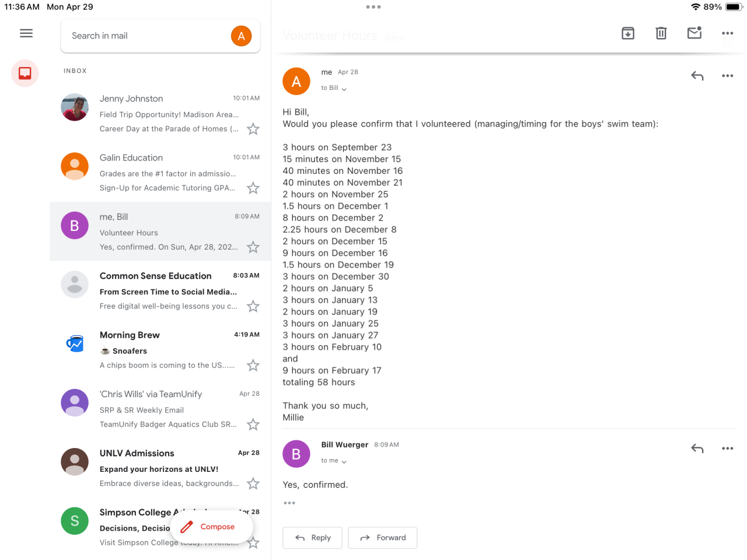Expand the 'to Bill' recipient details
The height and width of the screenshot is (560, 747).
[334, 88]
